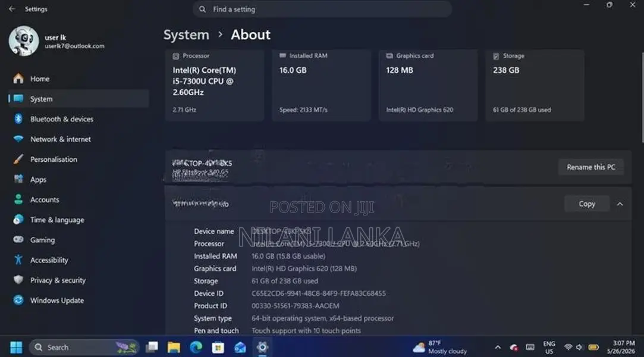Click userlk7@outlook.com account email
This screenshot has width=644, height=357.
(x=74, y=46)
